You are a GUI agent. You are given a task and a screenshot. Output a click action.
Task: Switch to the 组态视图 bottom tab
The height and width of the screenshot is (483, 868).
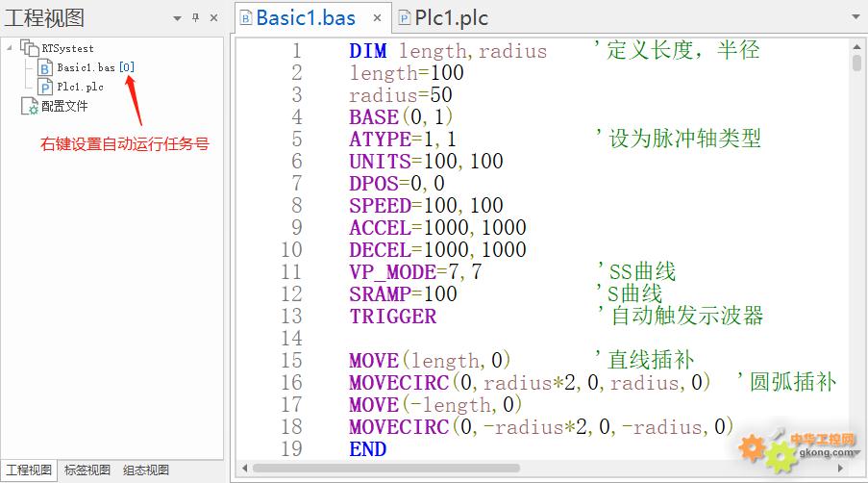(146, 470)
